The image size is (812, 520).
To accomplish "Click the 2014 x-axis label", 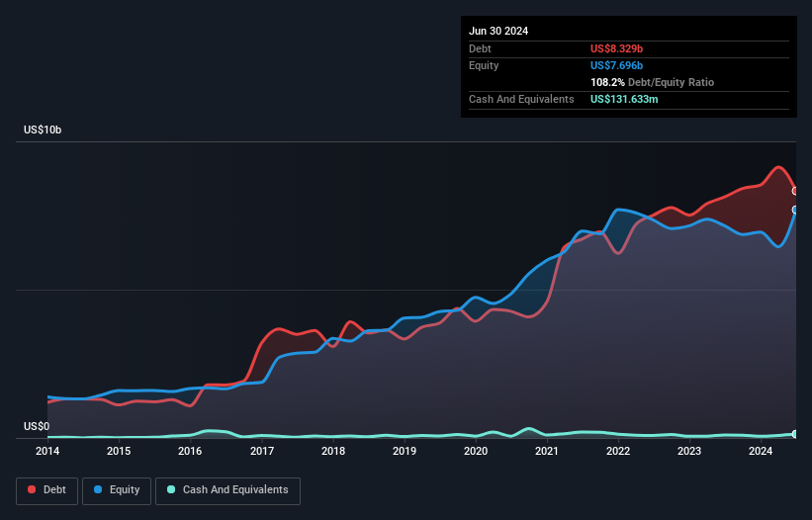I will pos(47,451).
